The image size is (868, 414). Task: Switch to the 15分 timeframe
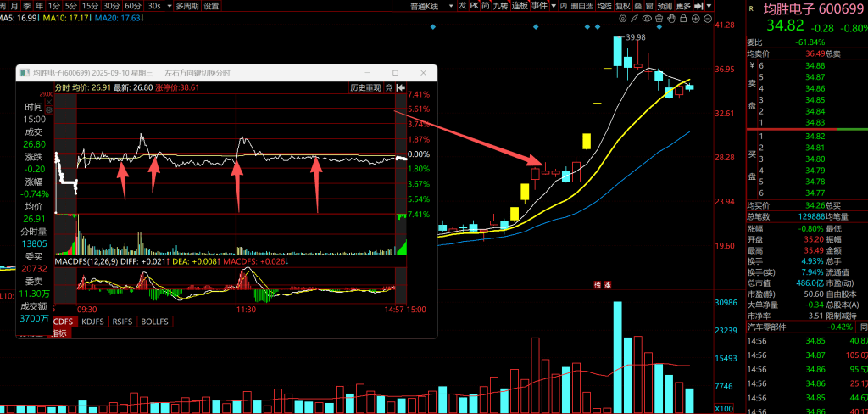point(91,5)
